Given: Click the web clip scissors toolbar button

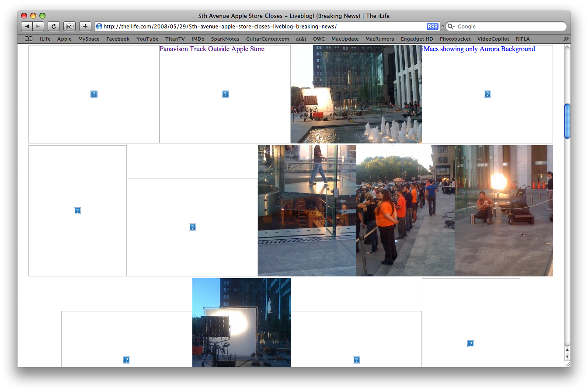Looking at the screenshot, I should point(70,26).
